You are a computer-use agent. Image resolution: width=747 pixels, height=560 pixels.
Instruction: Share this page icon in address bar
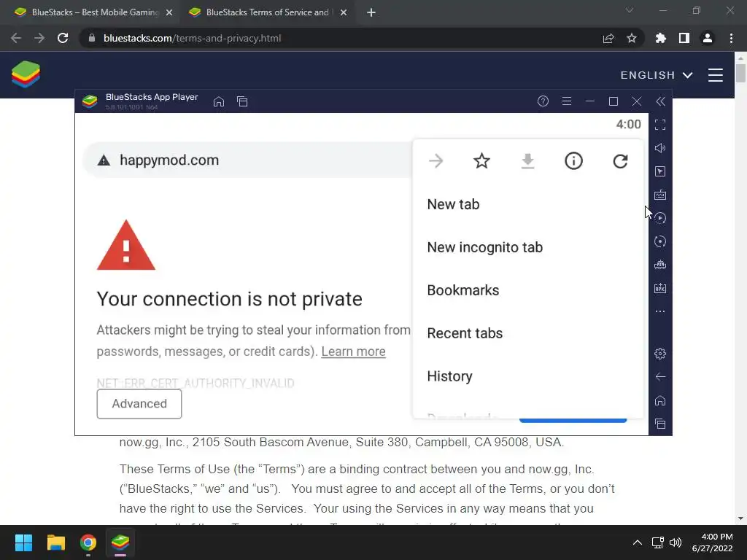(x=608, y=38)
